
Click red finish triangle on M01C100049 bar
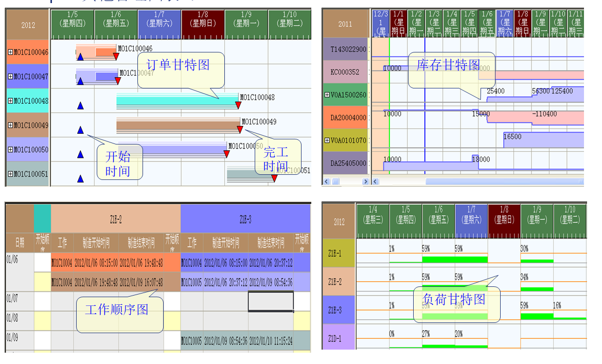240,130
